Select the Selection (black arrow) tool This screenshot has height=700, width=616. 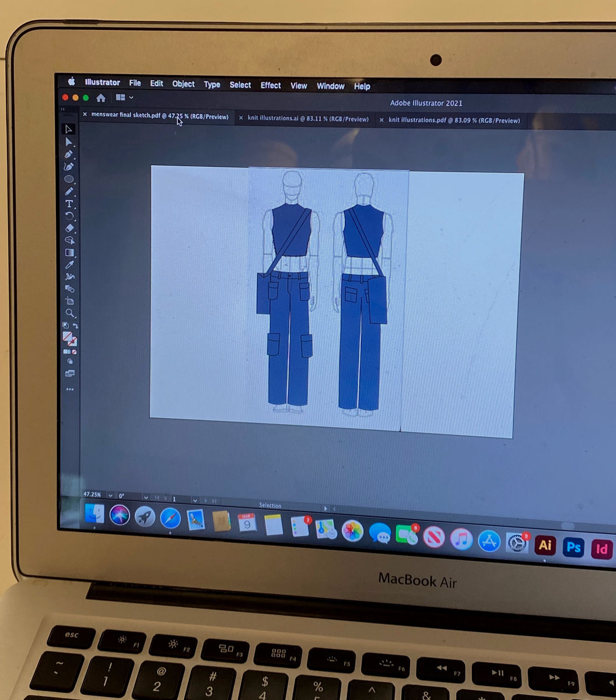(69, 129)
